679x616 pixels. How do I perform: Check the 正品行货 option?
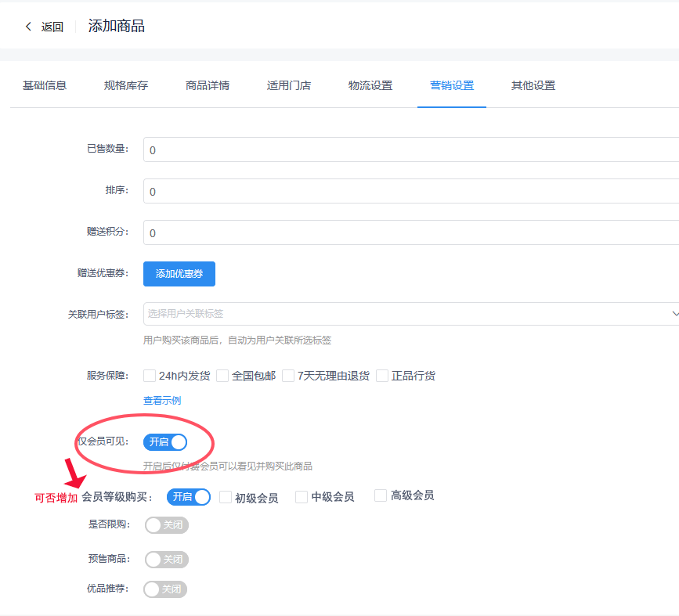(x=382, y=376)
